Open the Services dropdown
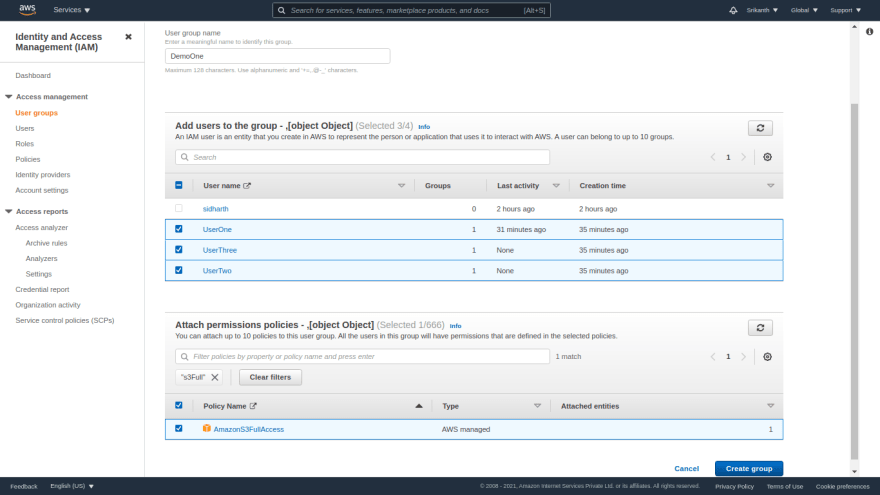 pyautogui.click(x=71, y=10)
